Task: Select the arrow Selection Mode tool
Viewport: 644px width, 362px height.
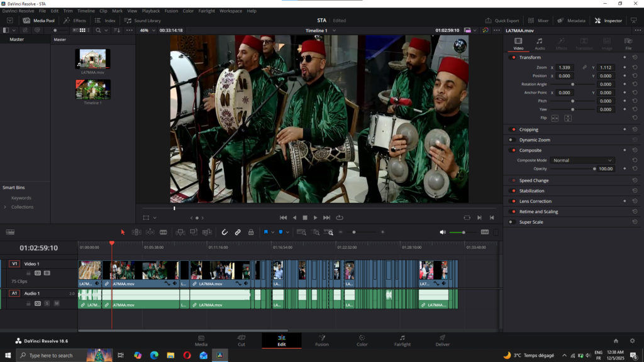Action: (123, 233)
